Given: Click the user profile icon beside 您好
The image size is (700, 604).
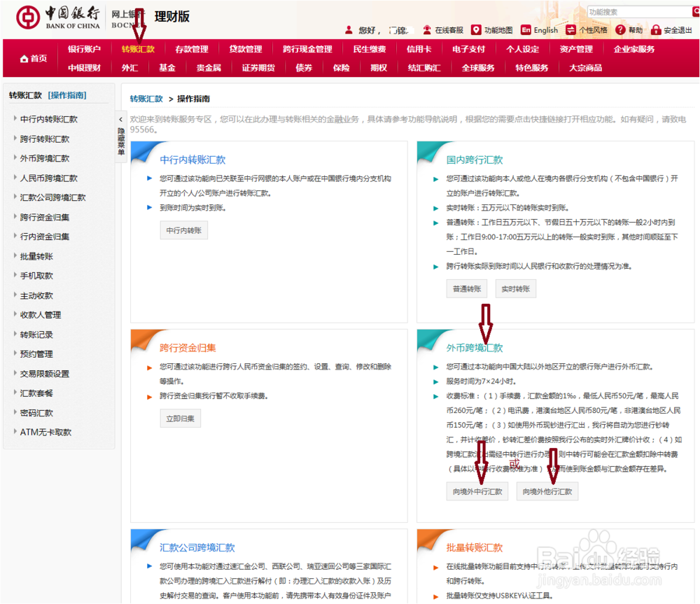Looking at the screenshot, I should [349, 30].
